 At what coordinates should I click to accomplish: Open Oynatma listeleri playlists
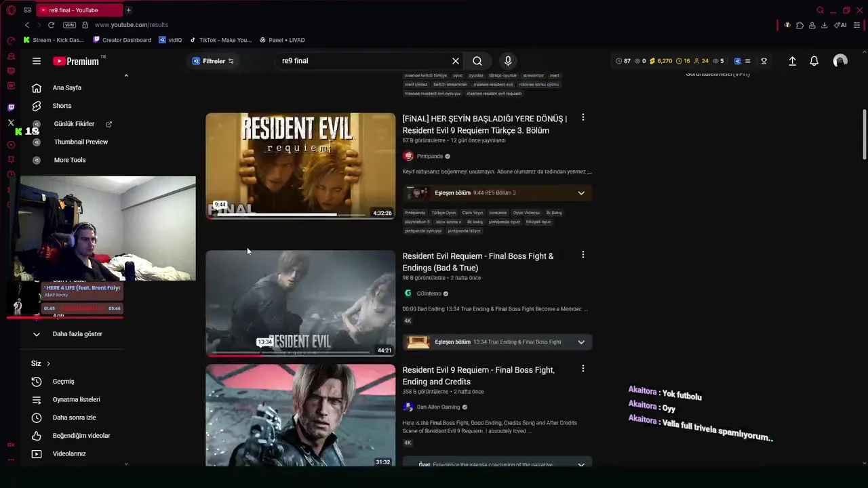(76, 399)
